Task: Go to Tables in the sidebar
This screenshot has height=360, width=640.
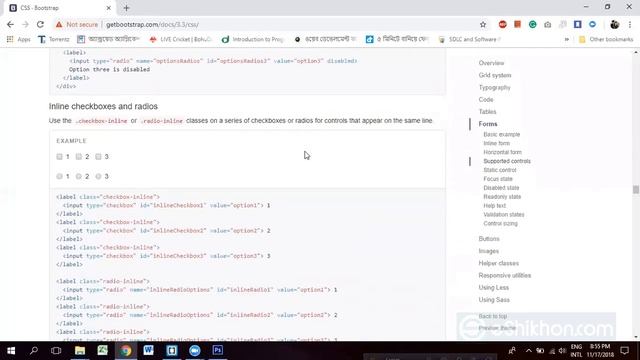Action: click(x=487, y=111)
